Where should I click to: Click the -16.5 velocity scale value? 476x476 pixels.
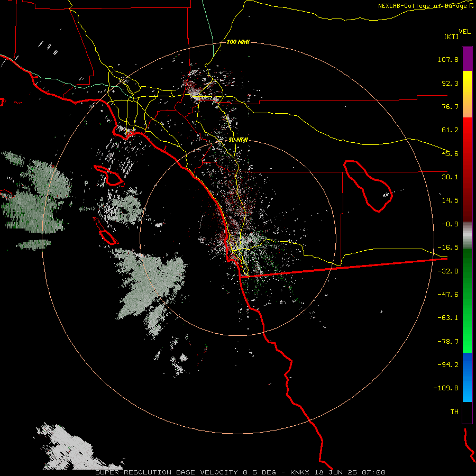[448, 248]
